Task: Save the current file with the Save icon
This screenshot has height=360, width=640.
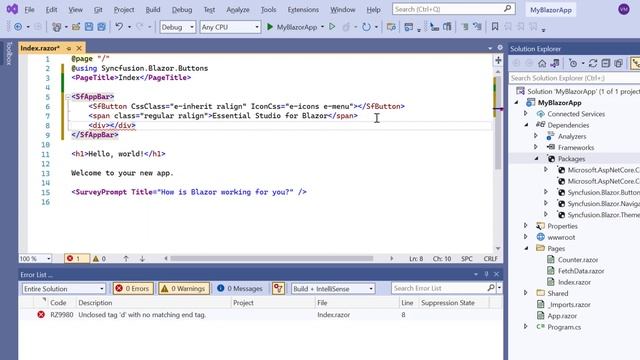Action: pyautogui.click(x=89, y=27)
